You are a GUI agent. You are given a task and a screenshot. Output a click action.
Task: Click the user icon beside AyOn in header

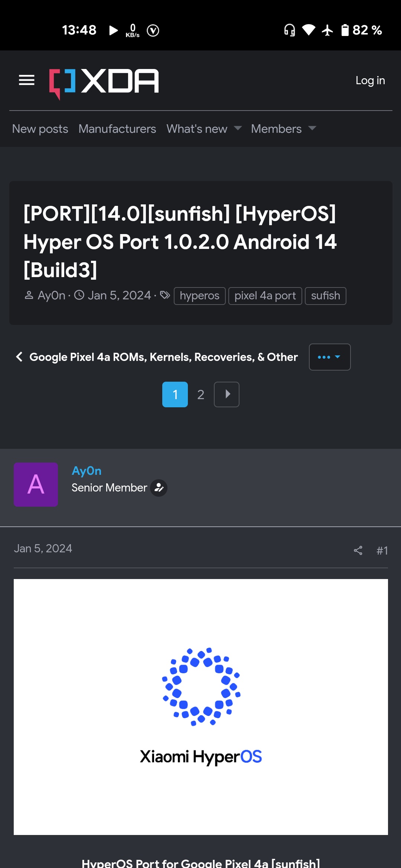pos(29,295)
